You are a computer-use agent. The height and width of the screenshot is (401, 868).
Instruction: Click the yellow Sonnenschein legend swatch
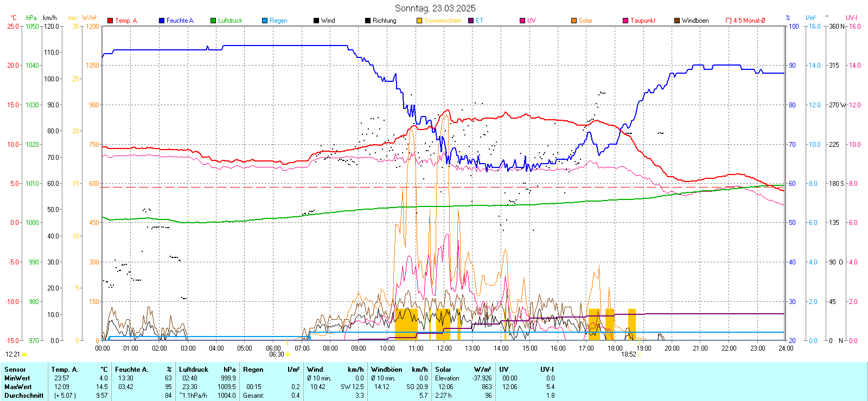(x=419, y=21)
